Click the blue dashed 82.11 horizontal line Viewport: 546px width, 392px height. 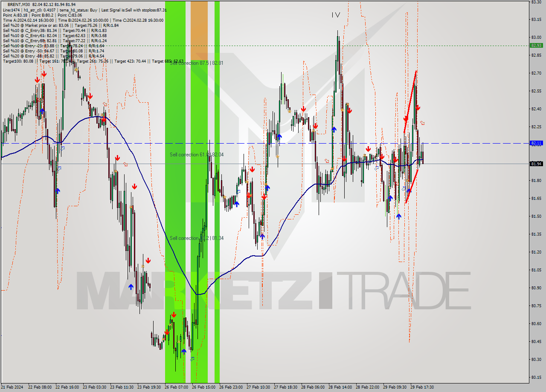tap(264, 143)
